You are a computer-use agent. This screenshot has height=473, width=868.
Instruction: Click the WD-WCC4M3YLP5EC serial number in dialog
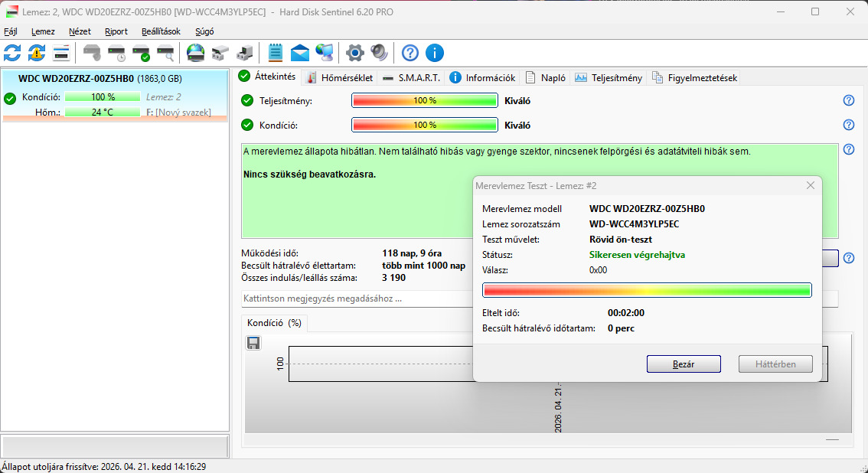click(635, 224)
